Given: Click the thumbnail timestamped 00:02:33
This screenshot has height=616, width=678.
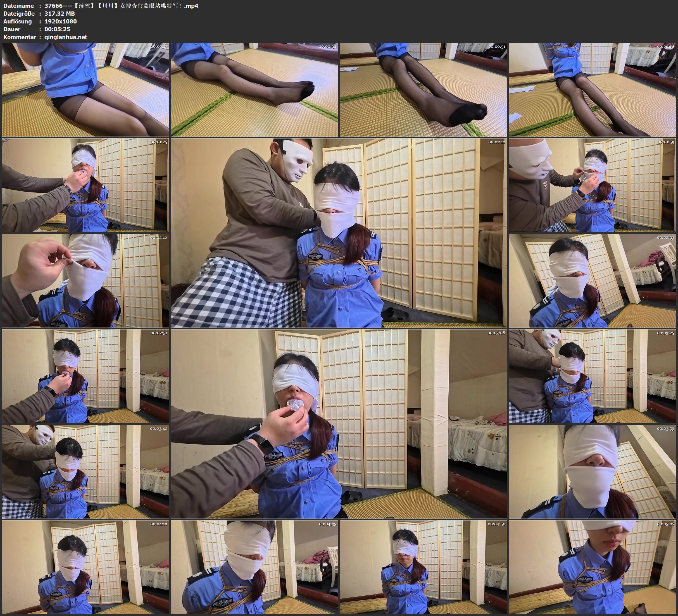Looking at the screenshot, I should pos(592,281).
